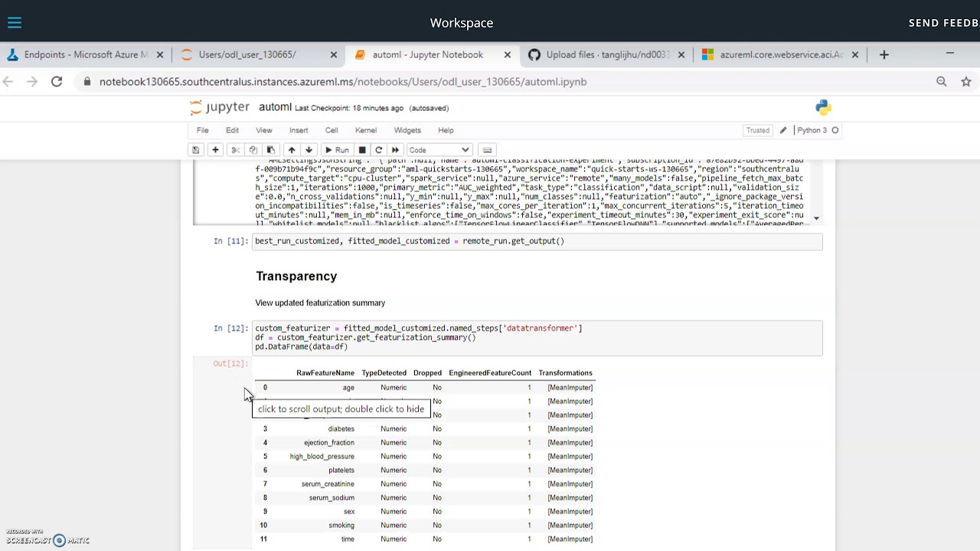Run the selected cell
Image resolution: width=980 pixels, height=551 pixels.
pyautogui.click(x=337, y=150)
